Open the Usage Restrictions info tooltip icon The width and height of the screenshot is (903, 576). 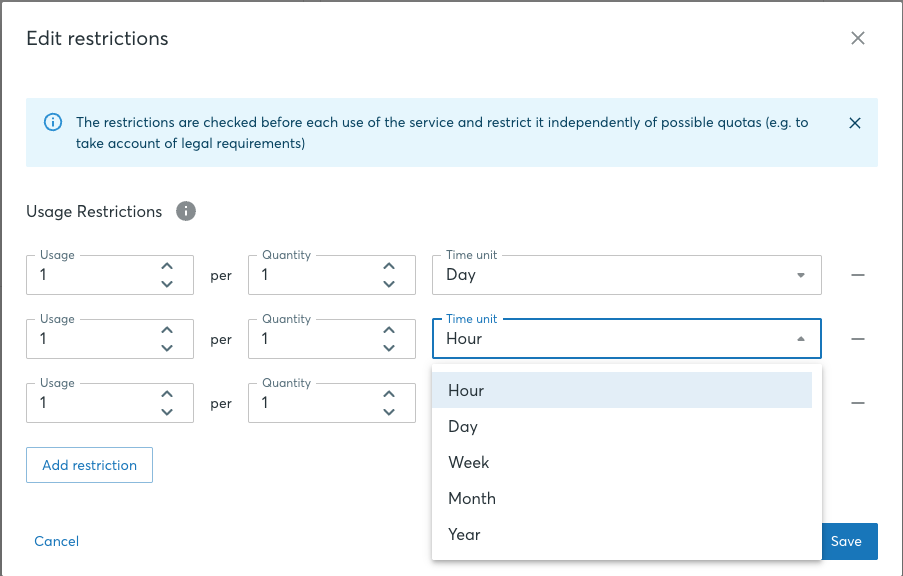185,211
